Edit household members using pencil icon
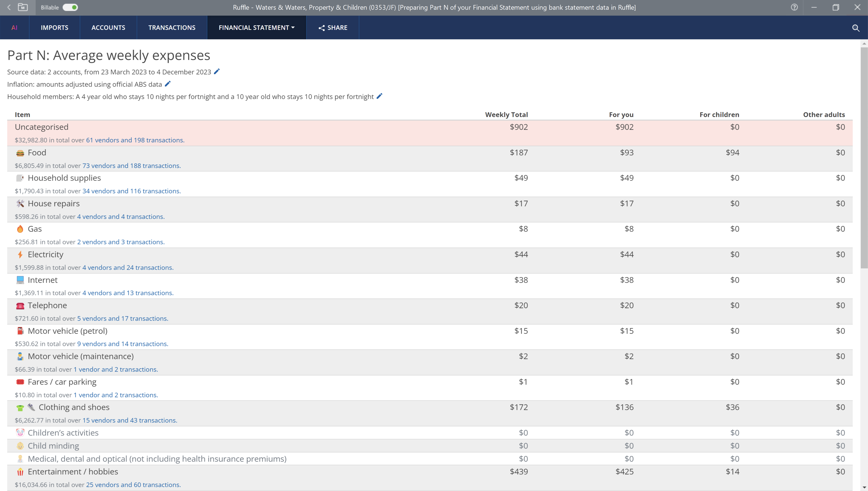868x491 pixels. coord(379,96)
